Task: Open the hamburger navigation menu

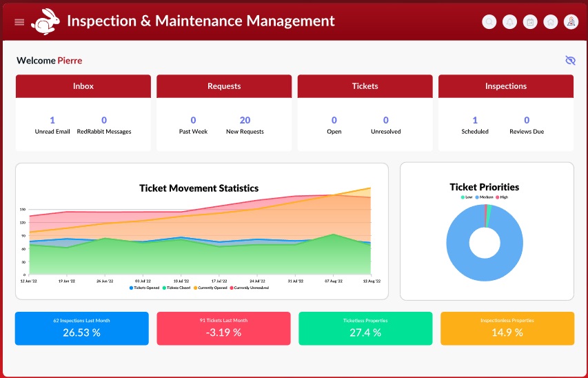Action: pyautogui.click(x=19, y=22)
